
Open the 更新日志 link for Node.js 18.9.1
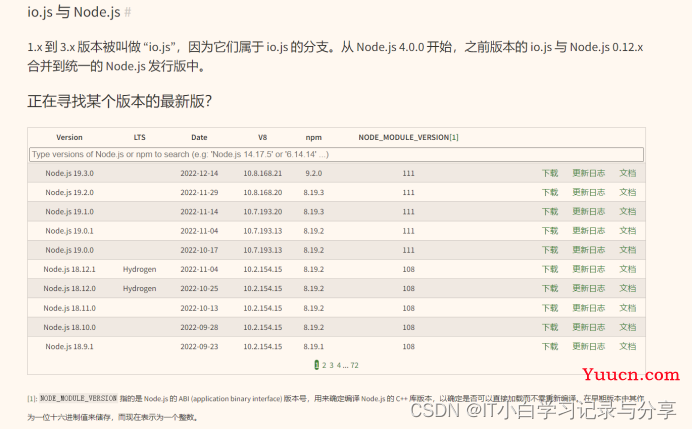[x=588, y=346]
